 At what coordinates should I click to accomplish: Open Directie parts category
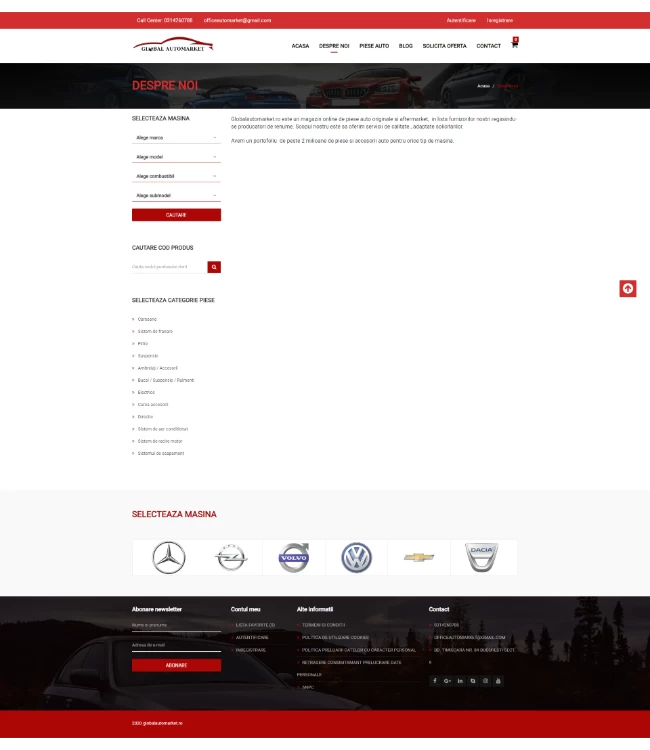click(x=145, y=417)
